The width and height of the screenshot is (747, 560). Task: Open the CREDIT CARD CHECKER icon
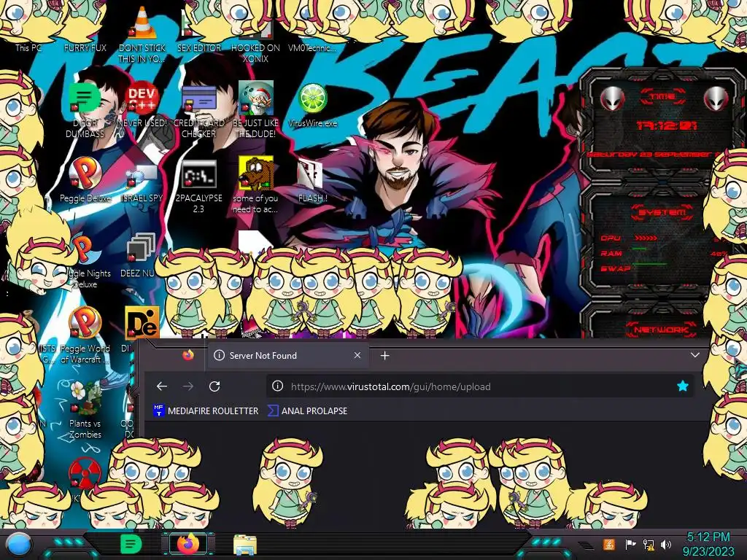[198, 112]
